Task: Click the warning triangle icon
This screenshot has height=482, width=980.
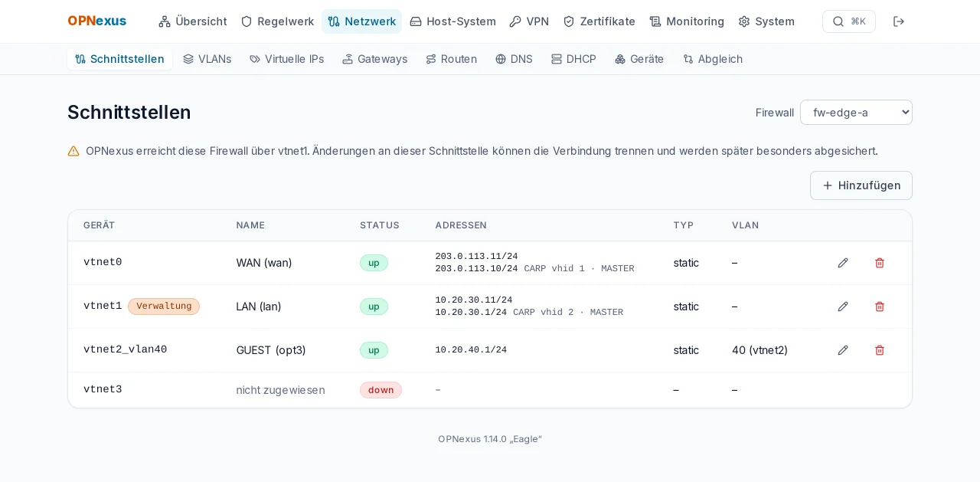Action: [x=73, y=151]
